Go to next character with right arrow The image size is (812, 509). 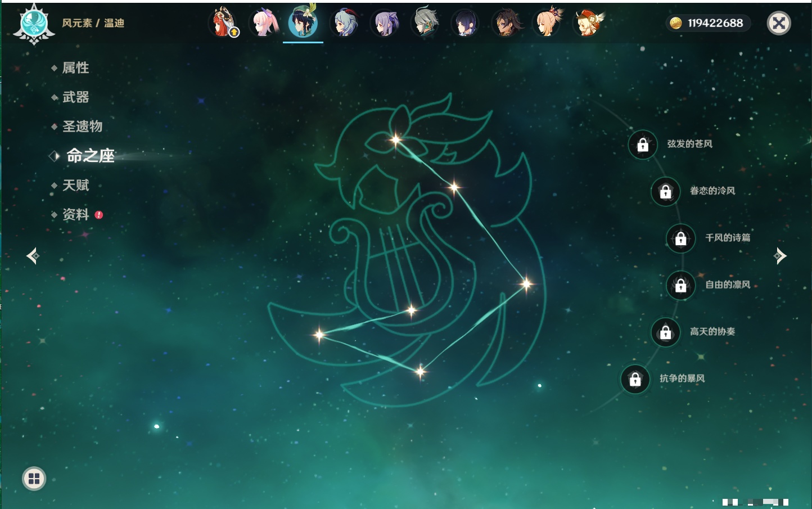click(780, 256)
